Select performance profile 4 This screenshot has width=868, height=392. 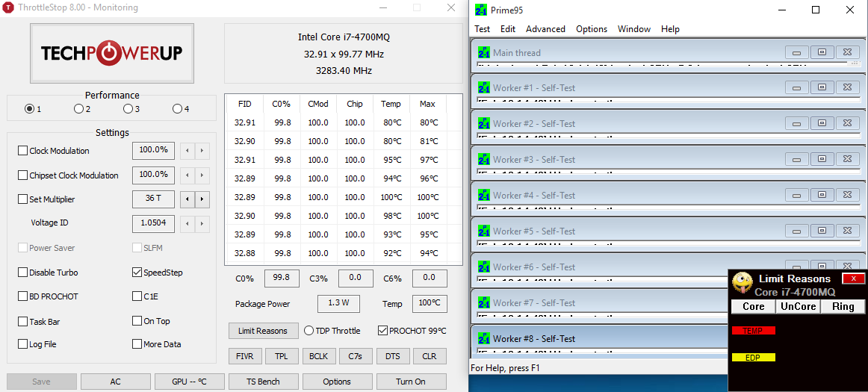(x=177, y=109)
